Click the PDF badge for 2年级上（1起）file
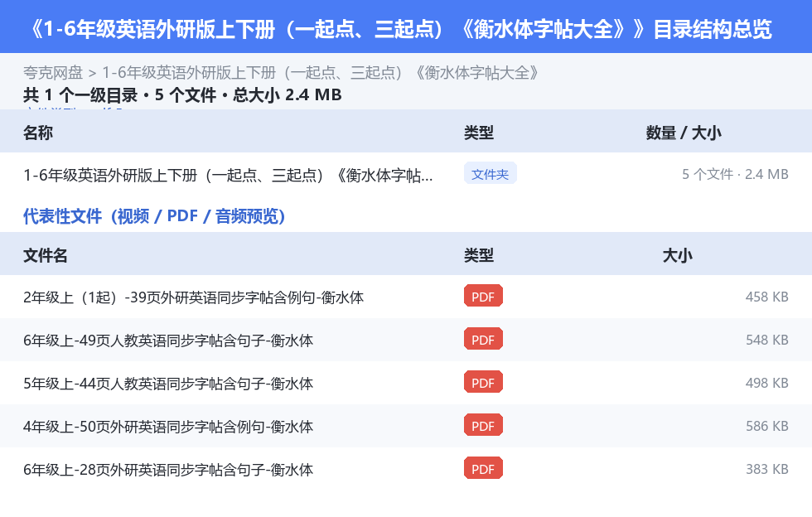This screenshot has height=517, width=812. (x=483, y=296)
